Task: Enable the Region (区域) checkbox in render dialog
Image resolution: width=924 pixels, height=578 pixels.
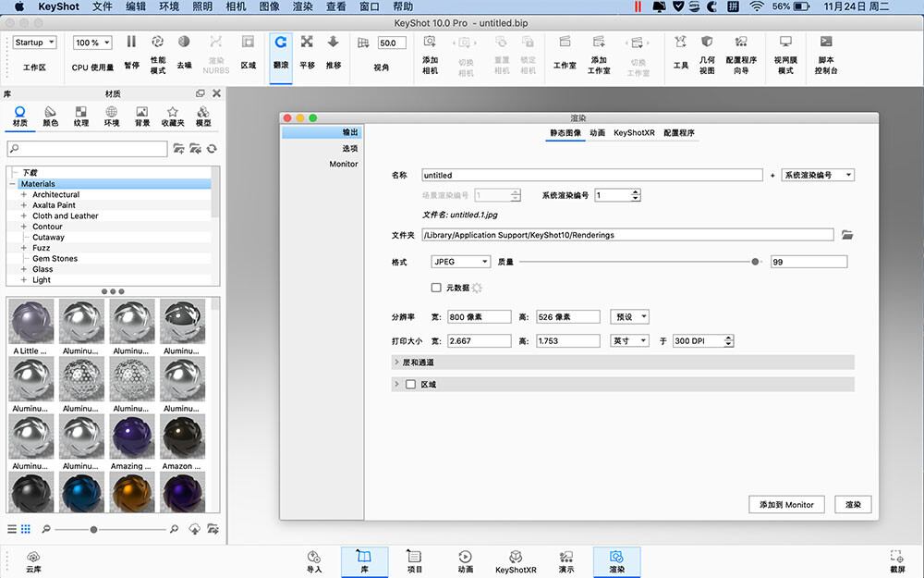Action: [411, 384]
